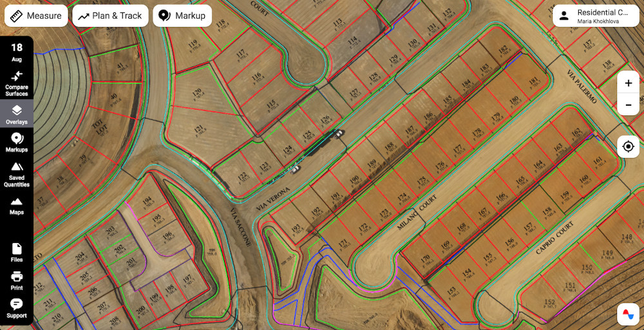Zoom in on the map
Image resolution: width=644 pixels, height=330 pixels.
click(x=628, y=83)
